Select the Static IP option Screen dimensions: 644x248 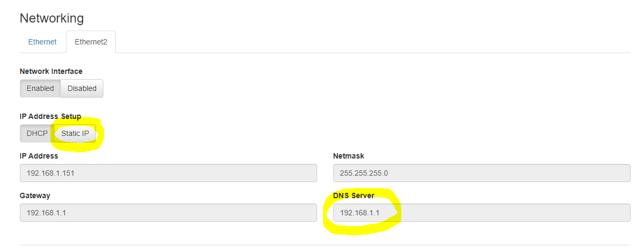[x=75, y=133]
